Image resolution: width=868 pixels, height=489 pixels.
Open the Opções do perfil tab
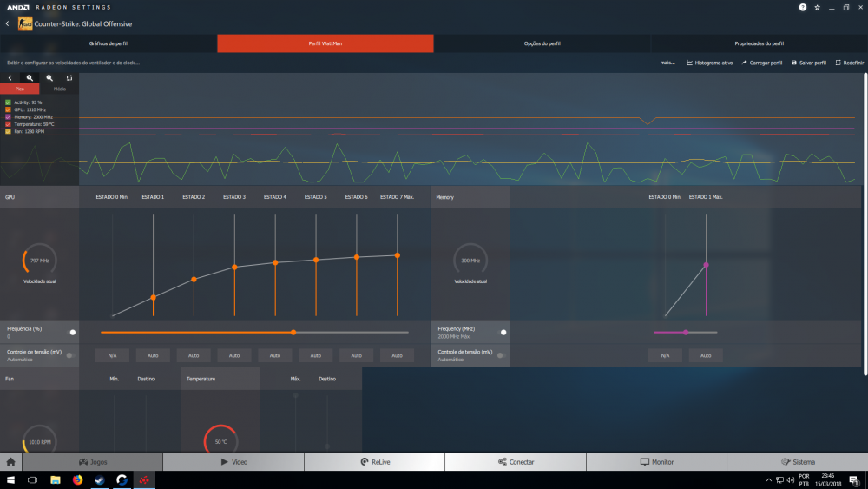pos(542,43)
